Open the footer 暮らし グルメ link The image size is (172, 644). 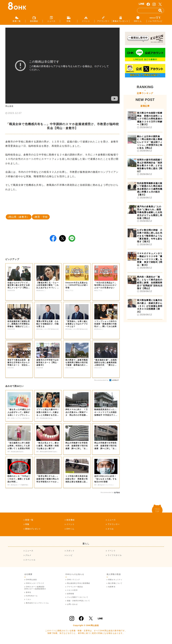(x=28, y=555)
